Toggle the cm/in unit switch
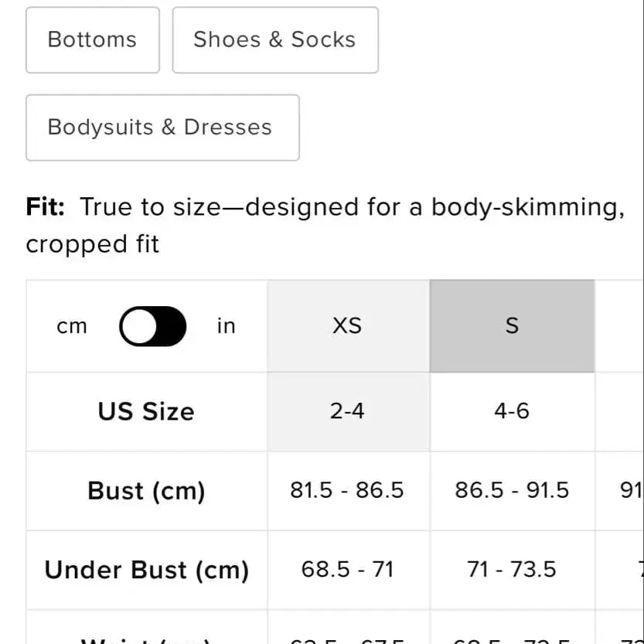This screenshot has width=644, height=644. (152, 326)
